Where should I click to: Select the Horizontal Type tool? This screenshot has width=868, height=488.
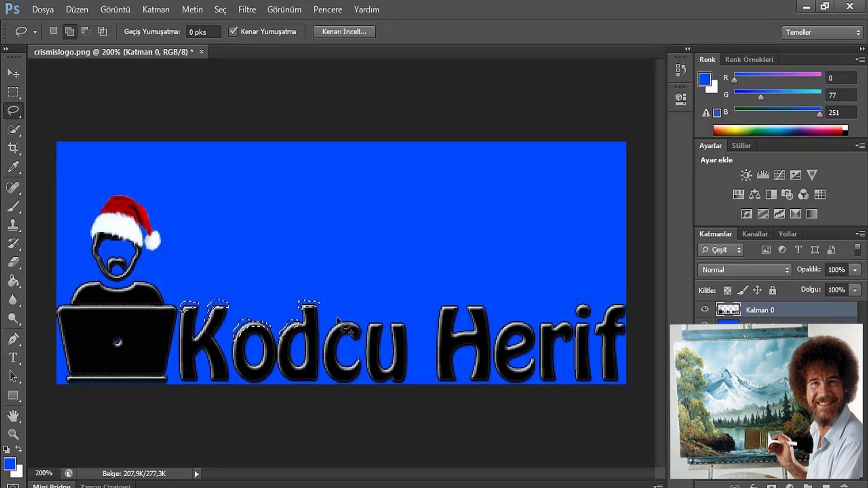click(13, 358)
